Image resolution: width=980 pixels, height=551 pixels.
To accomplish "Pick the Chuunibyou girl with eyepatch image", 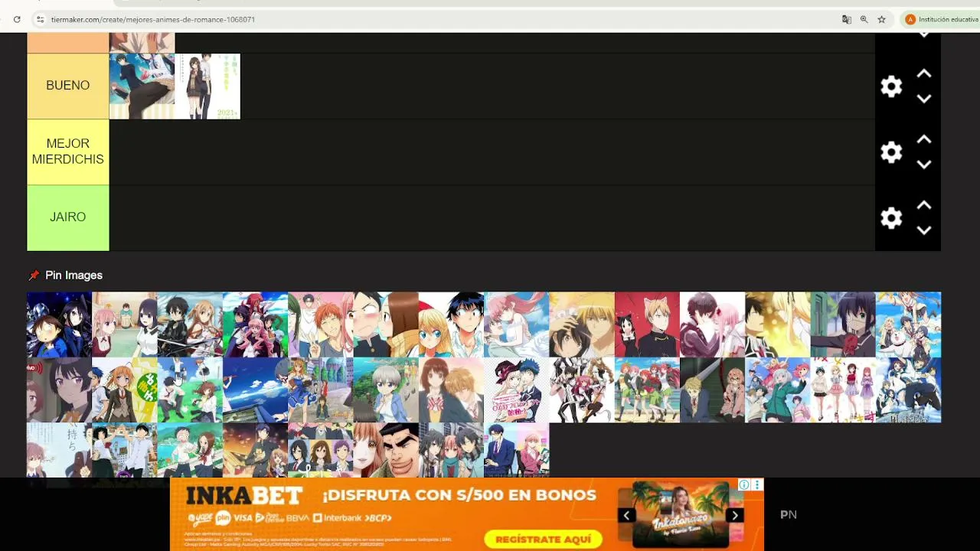I will [x=843, y=324].
